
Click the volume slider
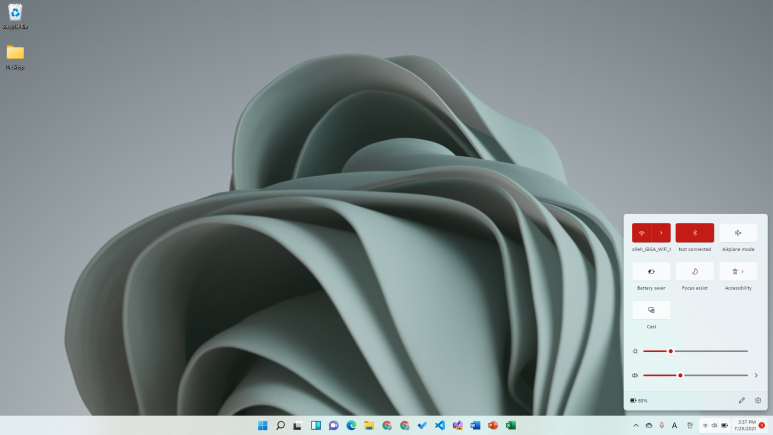(x=696, y=375)
